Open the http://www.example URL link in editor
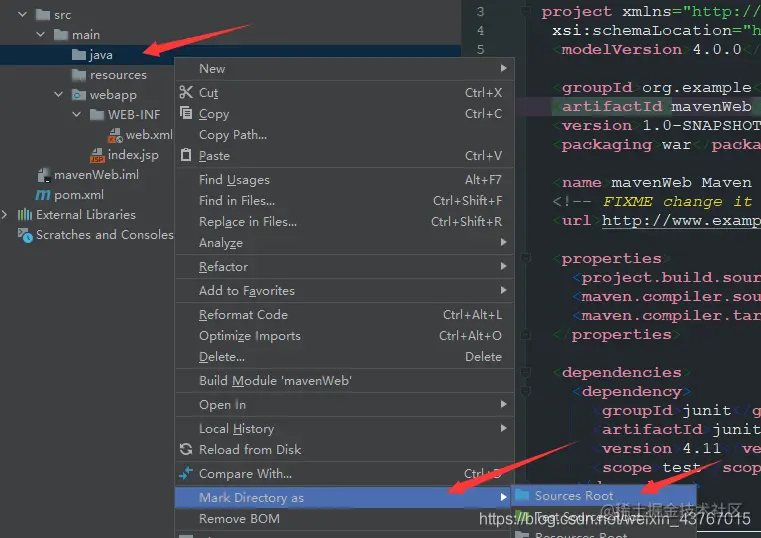 pyautogui.click(x=681, y=221)
